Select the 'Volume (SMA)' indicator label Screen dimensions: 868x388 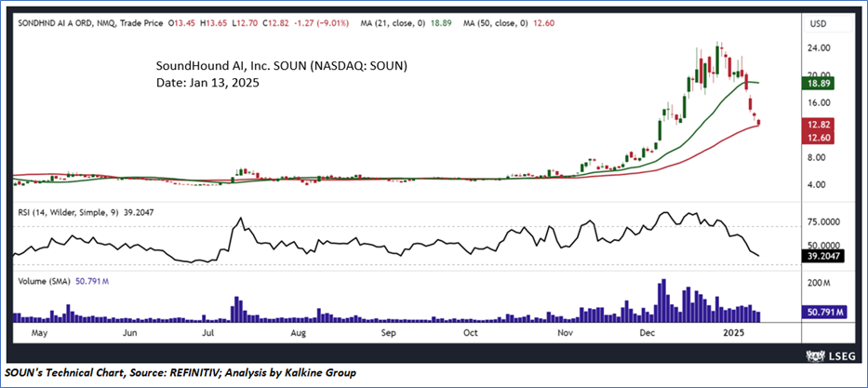coord(45,281)
